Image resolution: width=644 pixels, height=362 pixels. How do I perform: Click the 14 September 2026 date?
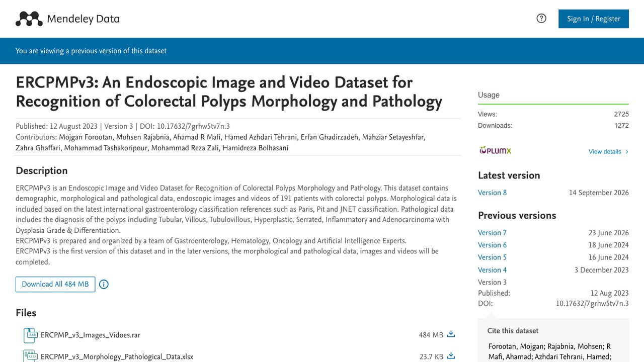pyautogui.click(x=599, y=193)
